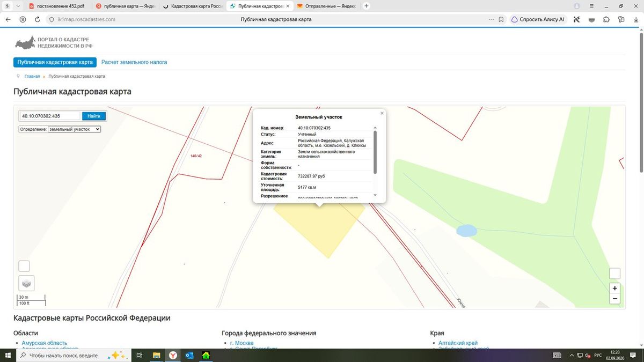Click the Windows taskbar search box
644x362 pixels.
72,356
